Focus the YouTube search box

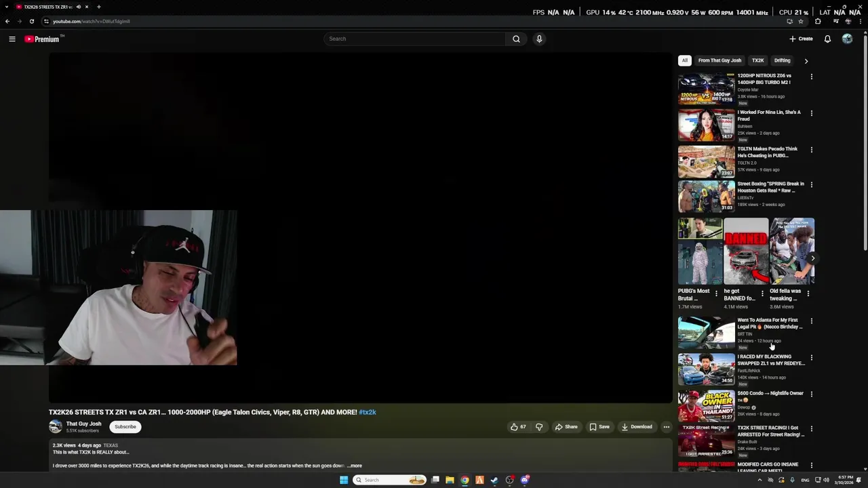(414, 39)
